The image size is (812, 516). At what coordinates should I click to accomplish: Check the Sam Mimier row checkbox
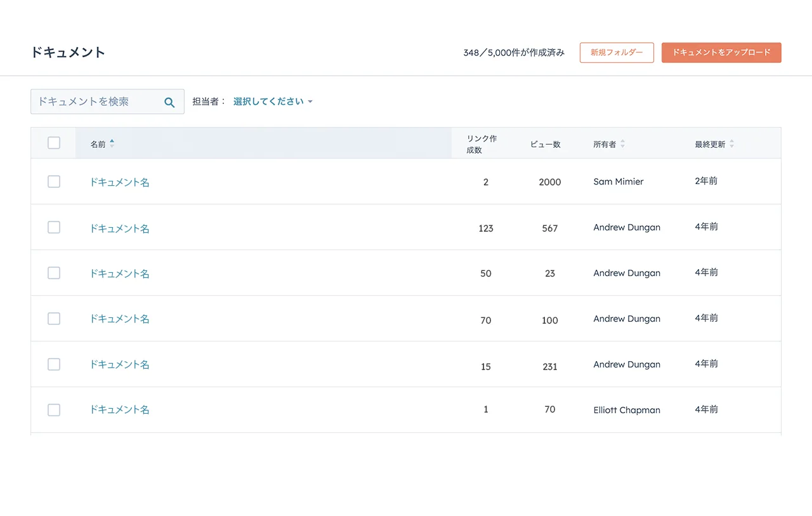click(54, 182)
